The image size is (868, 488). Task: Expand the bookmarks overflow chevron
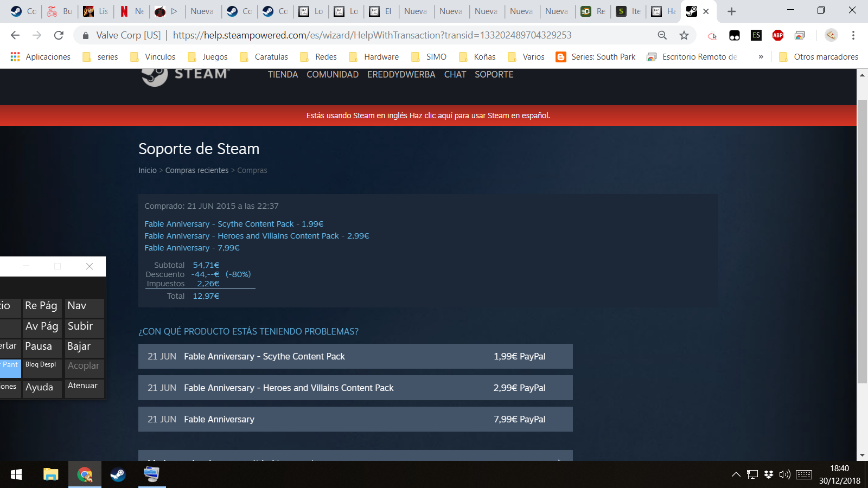(x=761, y=57)
